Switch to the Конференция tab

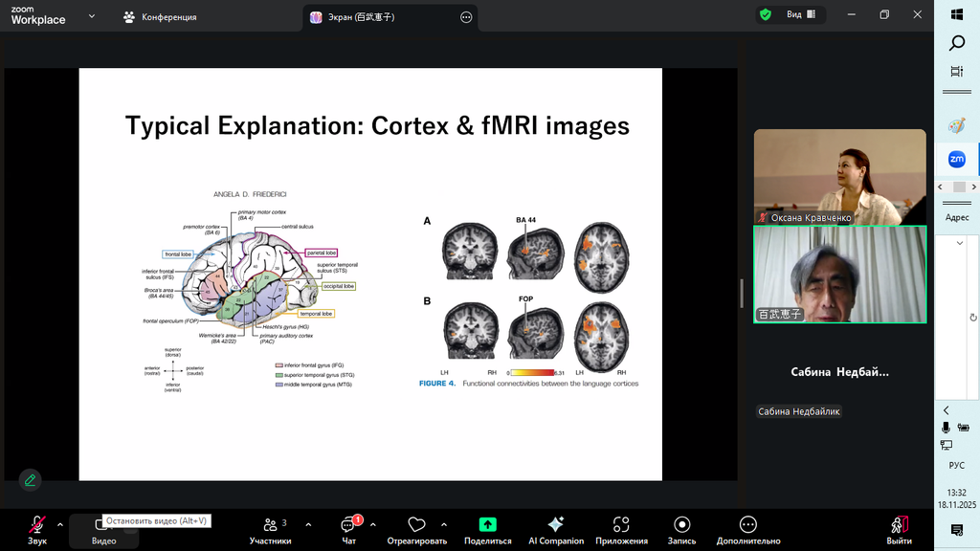161,17
